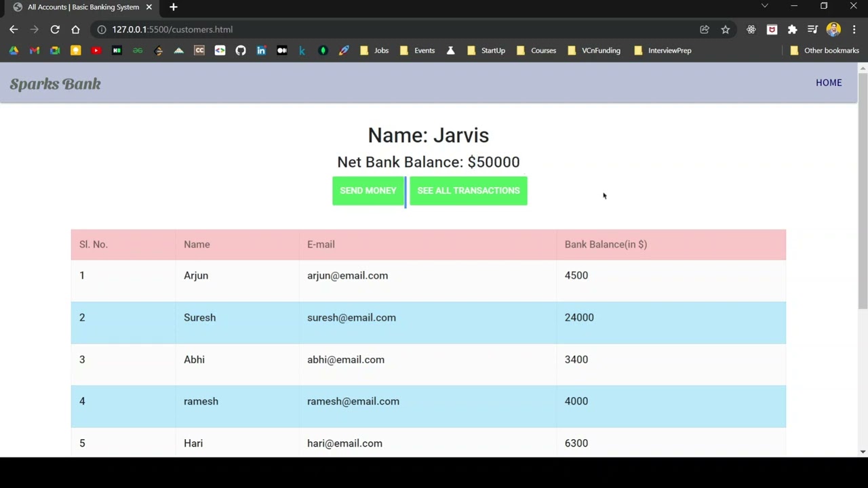This screenshot has height=488, width=868.
Task: Open the CC bookmark icon
Action: click(199, 50)
